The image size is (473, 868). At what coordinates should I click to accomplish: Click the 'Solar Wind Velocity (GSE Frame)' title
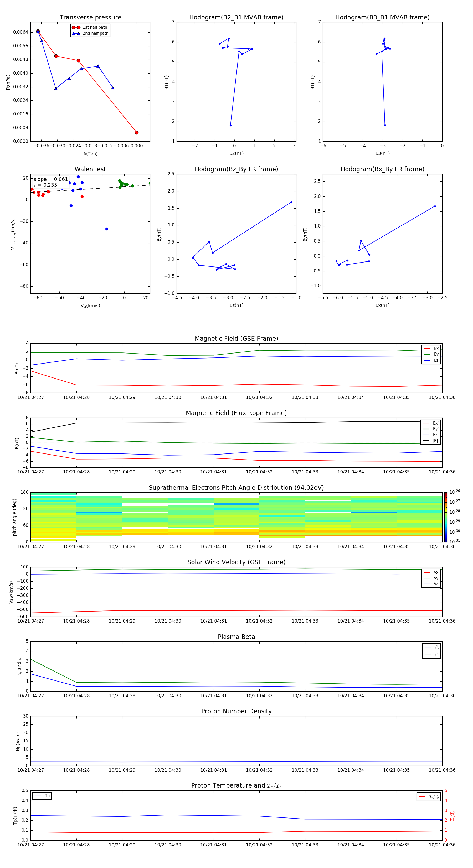click(236, 562)
